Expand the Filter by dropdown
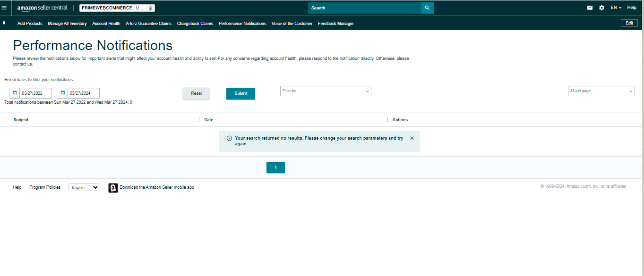This screenshot has height=276, width=644. pyautogui.click(x=326, y=91)
